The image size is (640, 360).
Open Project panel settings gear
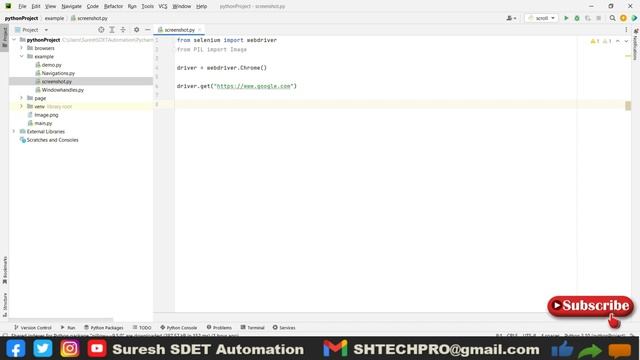click(x=137, y=30)
